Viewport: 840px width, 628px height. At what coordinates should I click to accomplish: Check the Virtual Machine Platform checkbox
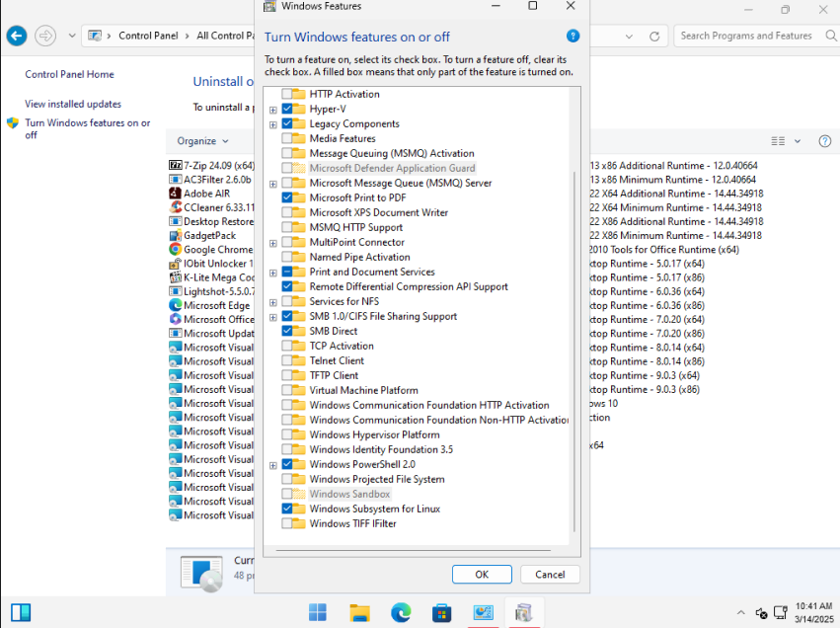(x=287, y=390)
